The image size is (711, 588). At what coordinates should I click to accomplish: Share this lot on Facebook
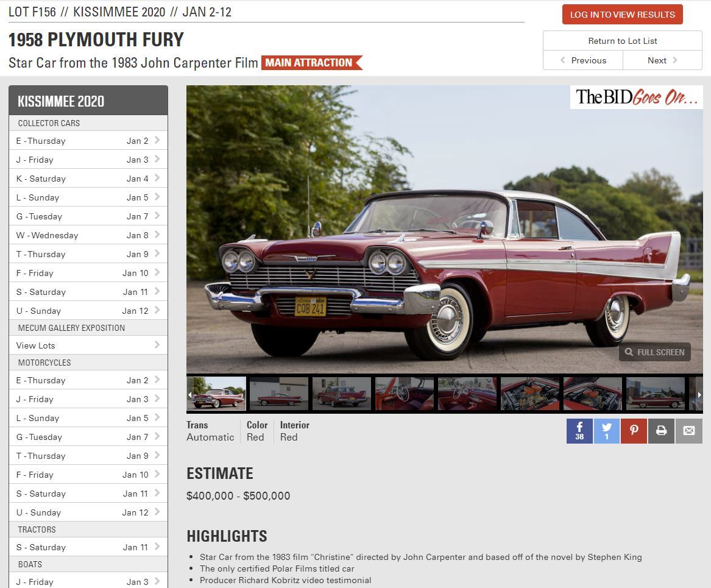(579, 431)
